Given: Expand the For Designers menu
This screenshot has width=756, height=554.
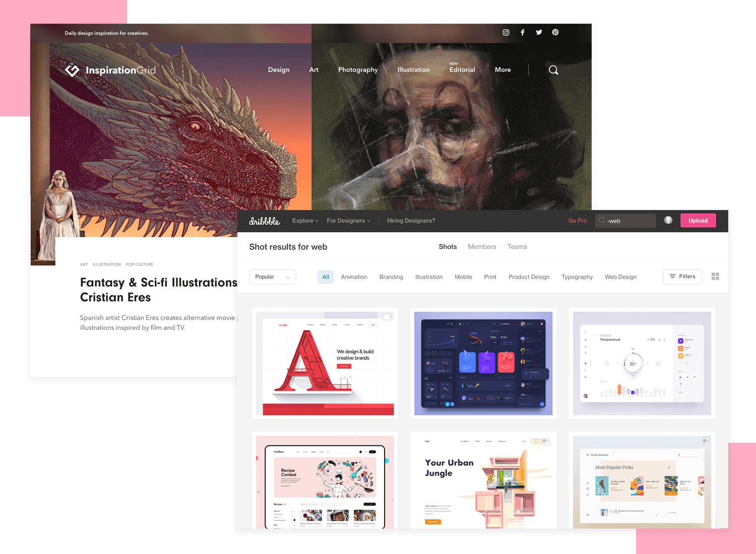Looking at the screenshot, I should pos(349,221).
